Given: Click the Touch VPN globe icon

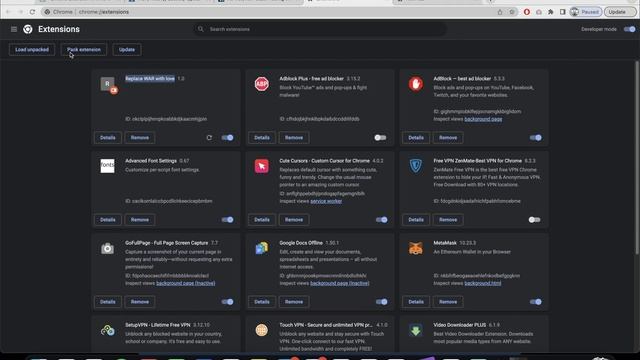Looking at the screenshot, I should 262,330.
